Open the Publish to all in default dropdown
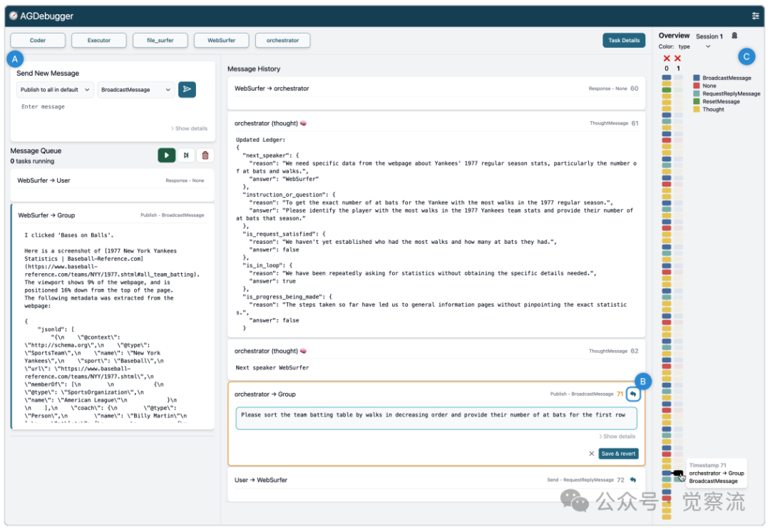This screenshot has width=770, height=532. (x=54, y=90)
